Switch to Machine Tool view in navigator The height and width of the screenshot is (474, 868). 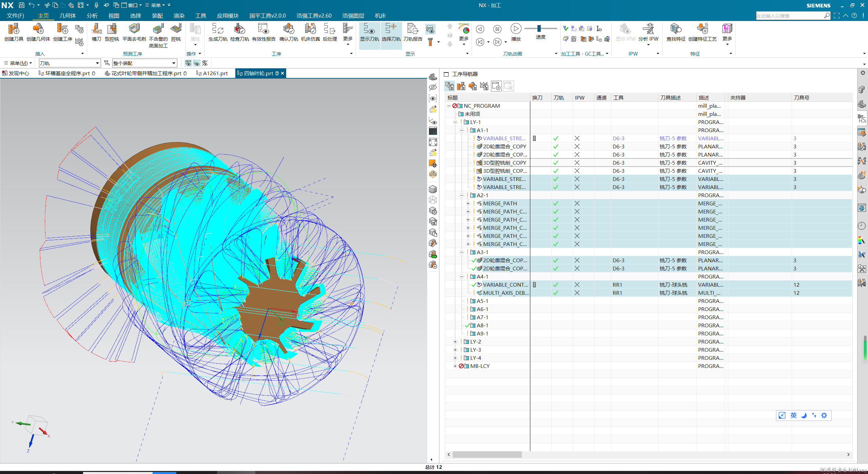click(x=461, y=86)
